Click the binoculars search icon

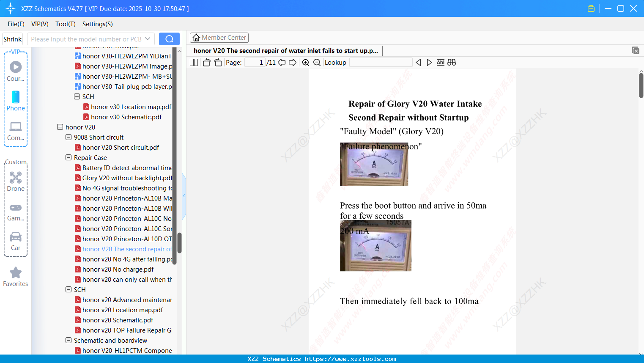pos(452,62)
